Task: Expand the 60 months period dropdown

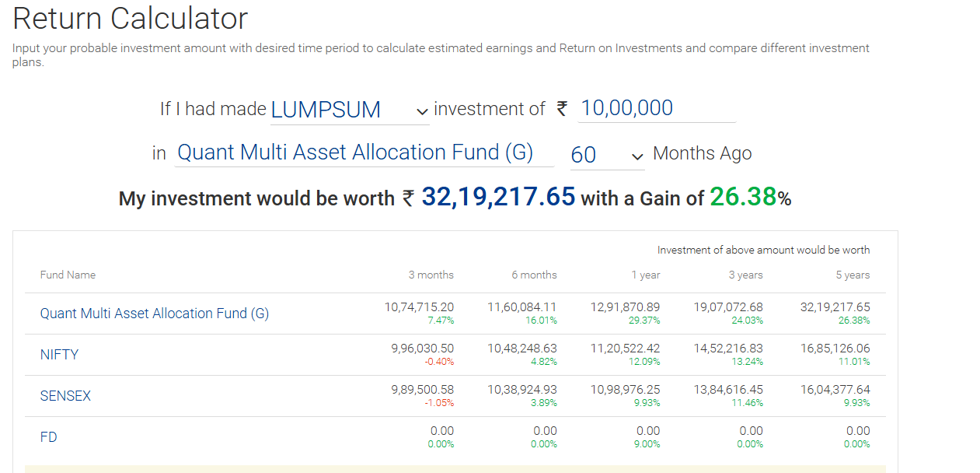Action: pos(606,155)
